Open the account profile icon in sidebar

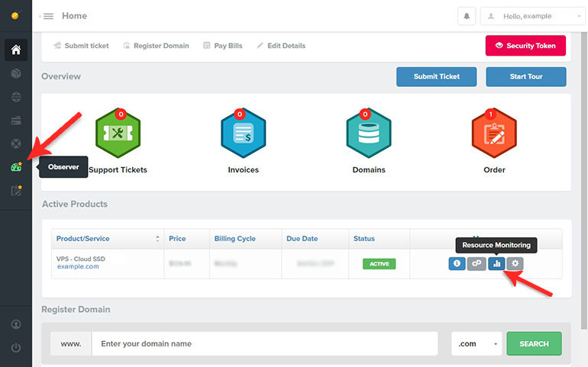[x=16, y=324]
